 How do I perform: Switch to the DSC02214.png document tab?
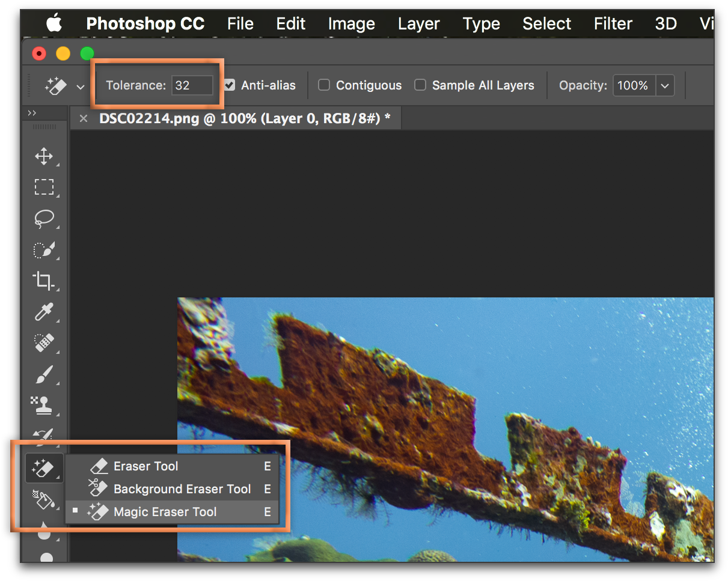point(245,118)
